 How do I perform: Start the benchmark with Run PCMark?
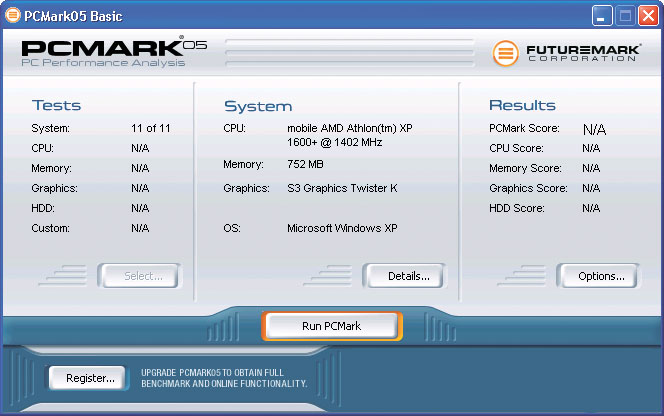tap(332, 326)
